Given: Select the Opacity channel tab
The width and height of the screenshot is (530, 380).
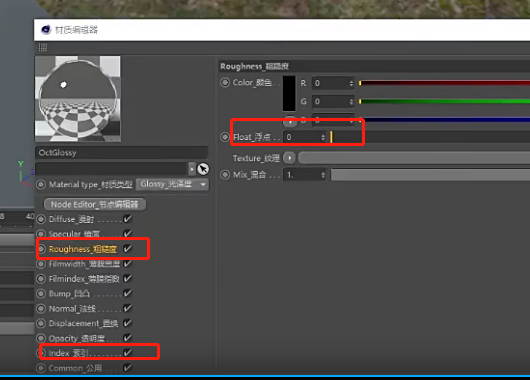Looking at the screenshot, I should (x=76, y=338).
